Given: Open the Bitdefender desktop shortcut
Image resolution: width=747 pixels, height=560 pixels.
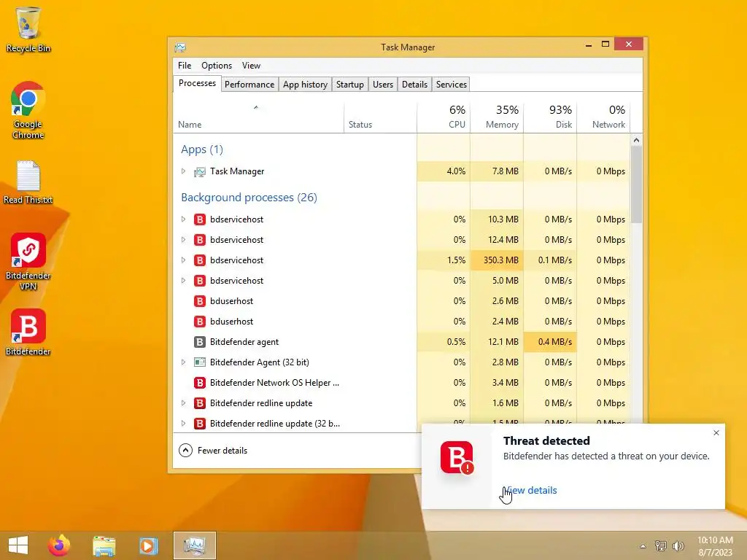Looking at the screenshot, I should tap(28, 332).
